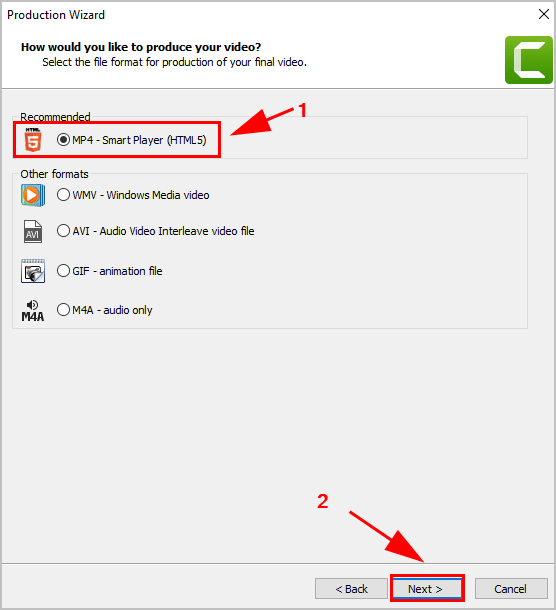Choose the AVI radio button circle
The width and height of the screenshot is (556, 610).
pyautogui.click(x=63, y=231)
